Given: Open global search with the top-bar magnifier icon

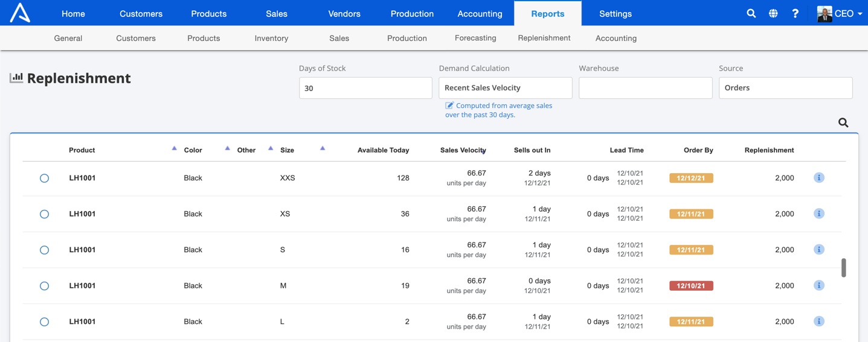Looking at the screenshot, I should [x=751, y=13].
